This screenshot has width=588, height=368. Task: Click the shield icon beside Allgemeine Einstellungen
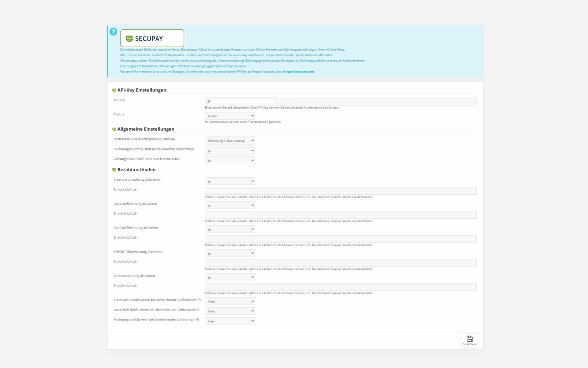click(x=115, y=129)
